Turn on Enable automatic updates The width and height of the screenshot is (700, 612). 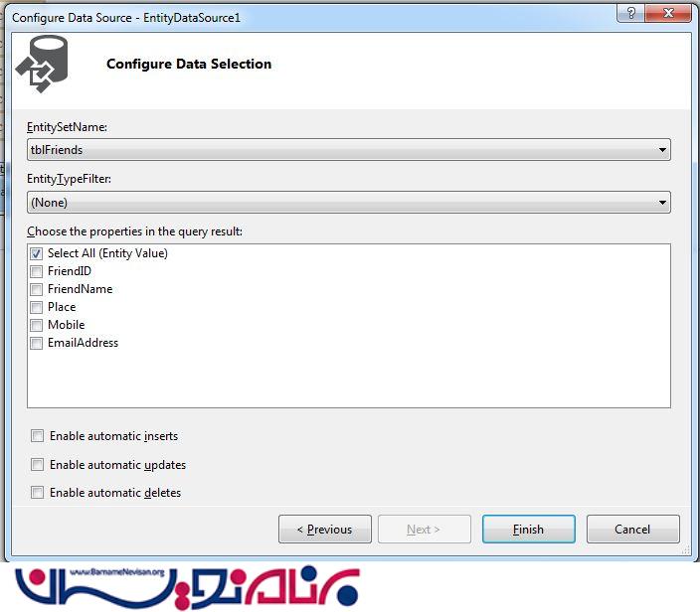point(38,465)
